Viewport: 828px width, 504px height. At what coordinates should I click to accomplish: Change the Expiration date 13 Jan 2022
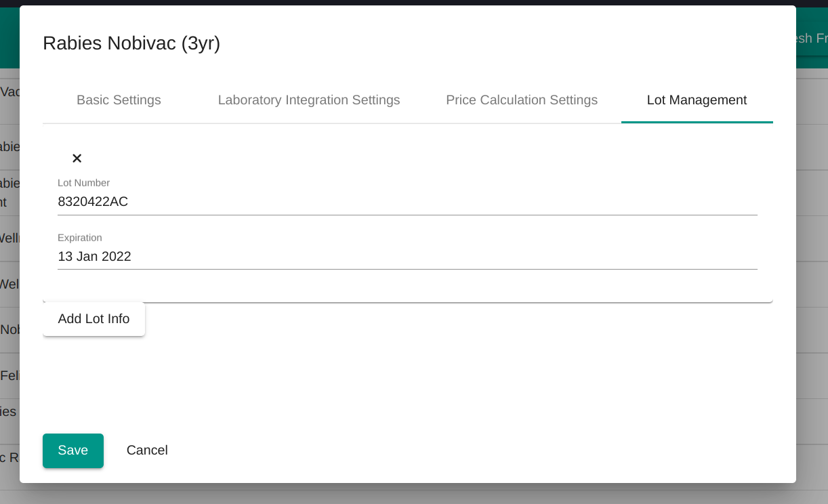coord(407,257)
